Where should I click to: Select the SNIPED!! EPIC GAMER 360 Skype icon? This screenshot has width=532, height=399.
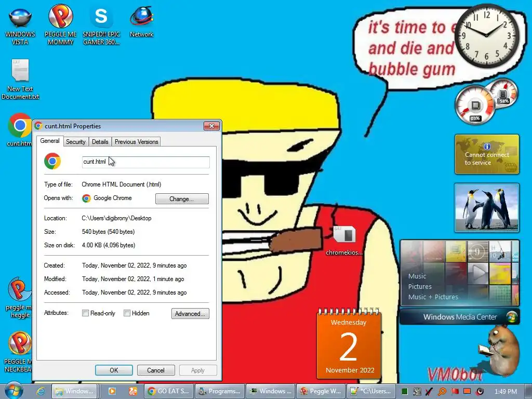pyautogui.click(x=101, y=25)
